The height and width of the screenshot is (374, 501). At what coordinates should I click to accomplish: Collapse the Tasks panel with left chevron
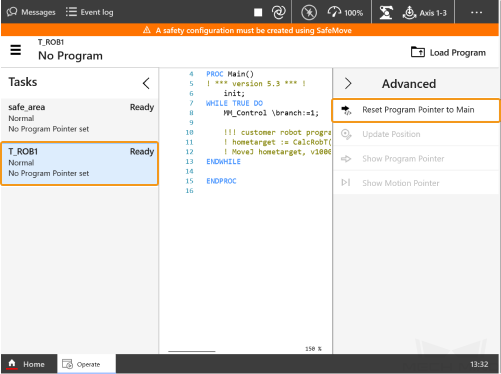point(146,83)
